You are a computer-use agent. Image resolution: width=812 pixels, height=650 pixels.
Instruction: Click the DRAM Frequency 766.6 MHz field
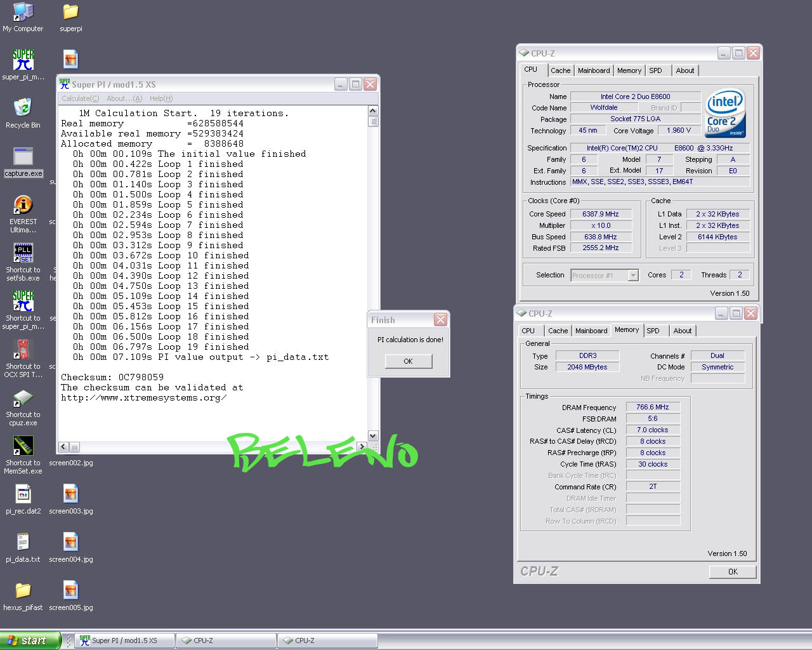click(653, 407)
